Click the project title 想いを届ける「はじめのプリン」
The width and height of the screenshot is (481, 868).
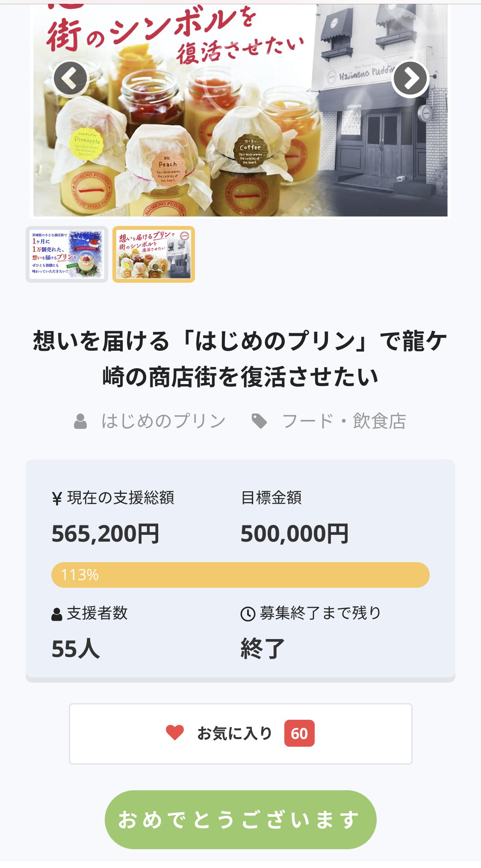pyautogui.click(x=240, y=359)
